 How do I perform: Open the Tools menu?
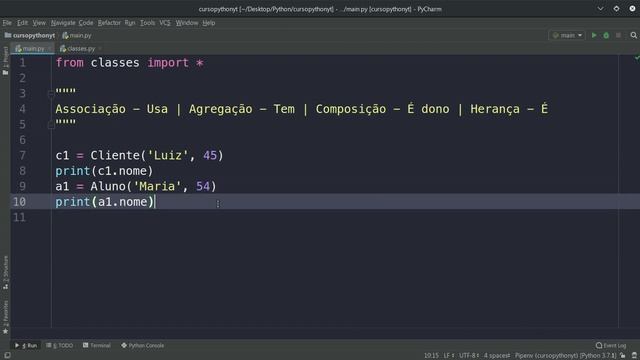[147, 23]
